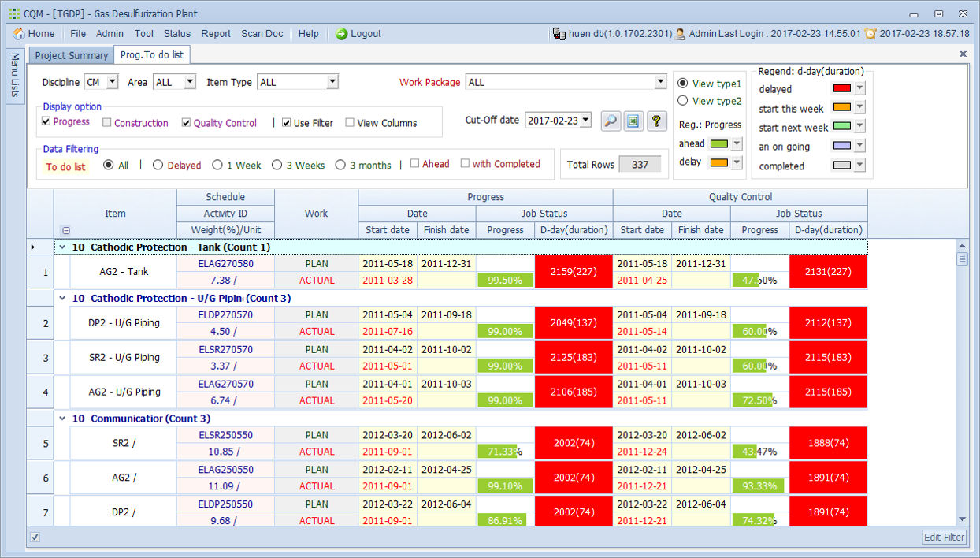Click the green Logout arrow icon

341,34
